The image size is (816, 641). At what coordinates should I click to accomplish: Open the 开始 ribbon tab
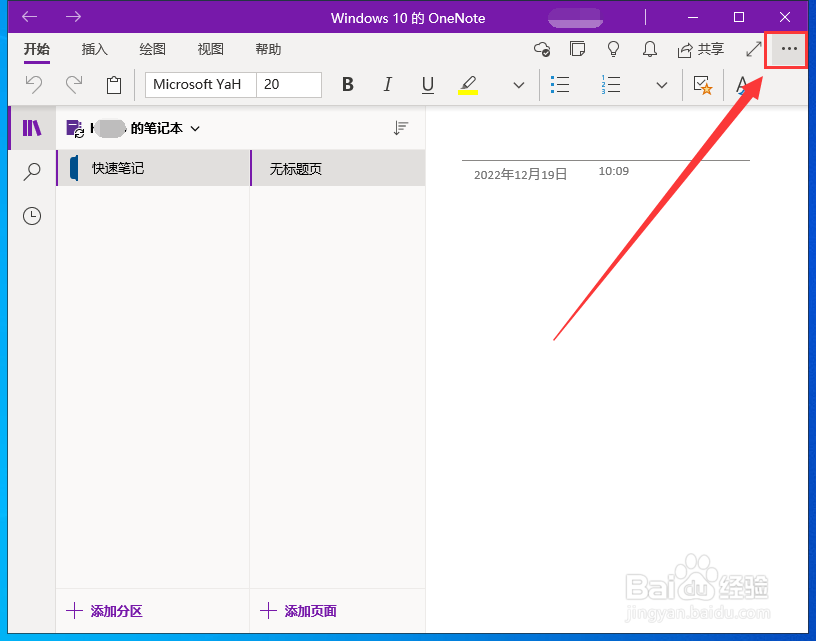[37, 49]
